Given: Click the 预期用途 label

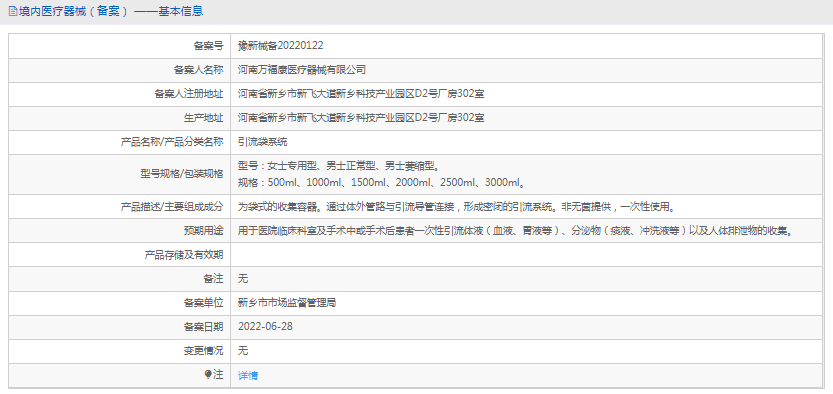Looking at the screenshot, I should point(203,230).
